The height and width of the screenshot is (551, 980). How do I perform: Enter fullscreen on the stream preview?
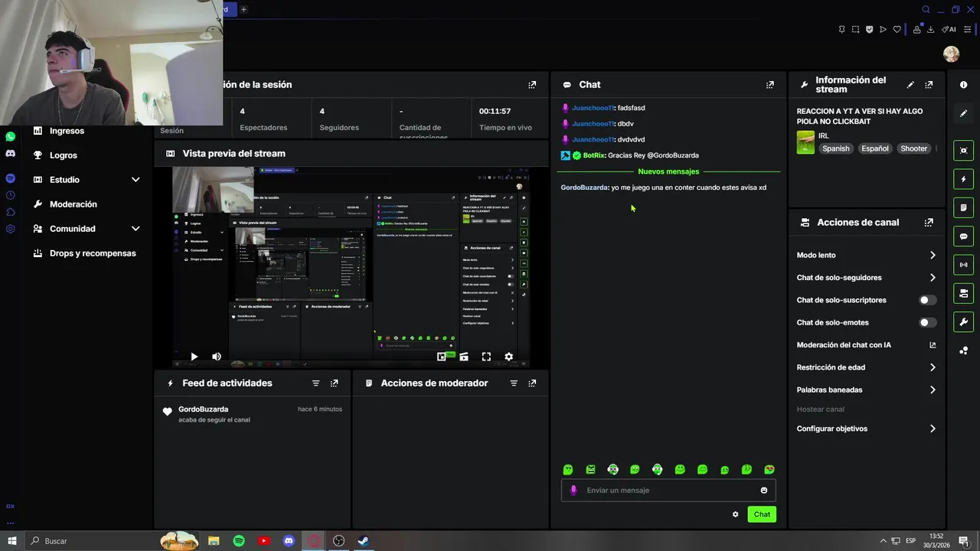486,357
